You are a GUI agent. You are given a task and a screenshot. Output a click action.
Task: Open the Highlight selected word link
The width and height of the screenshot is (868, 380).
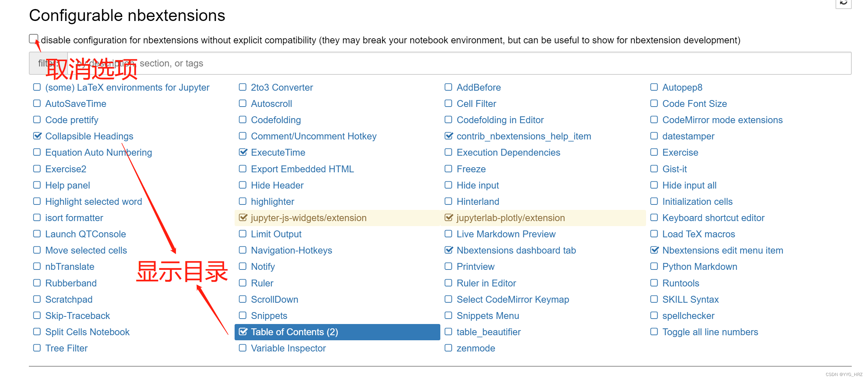pos(93,202)
